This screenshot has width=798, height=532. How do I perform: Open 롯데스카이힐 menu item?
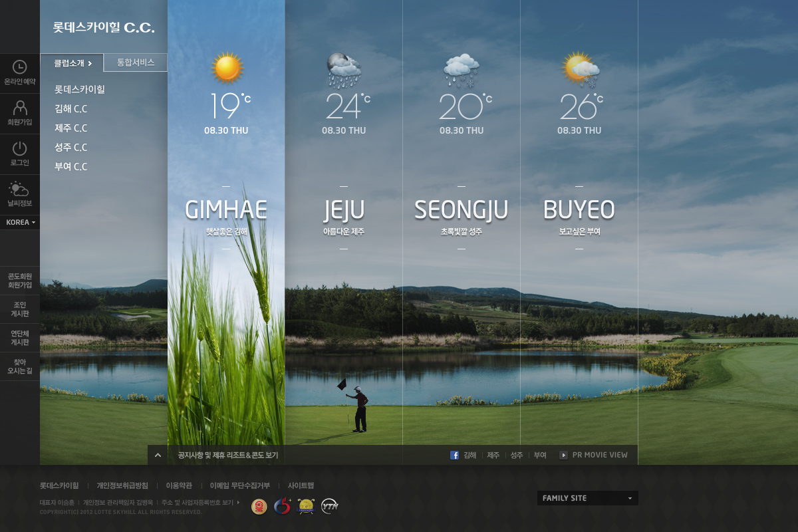80,89
